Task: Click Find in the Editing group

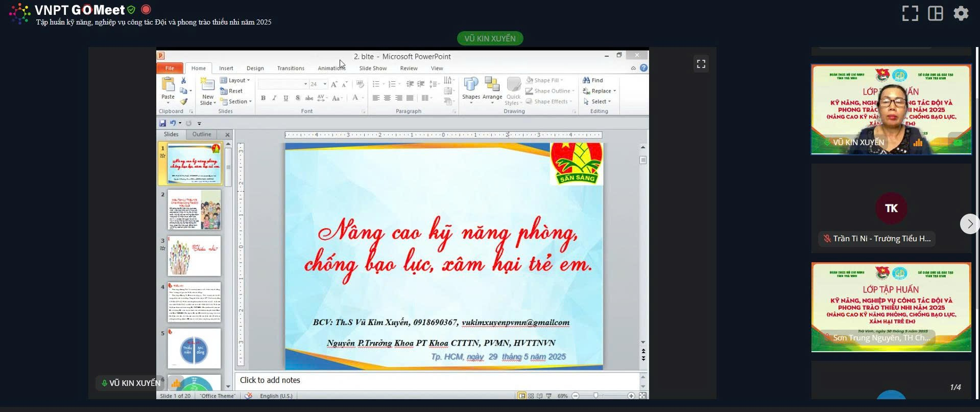Action: [x=593, y=80]
